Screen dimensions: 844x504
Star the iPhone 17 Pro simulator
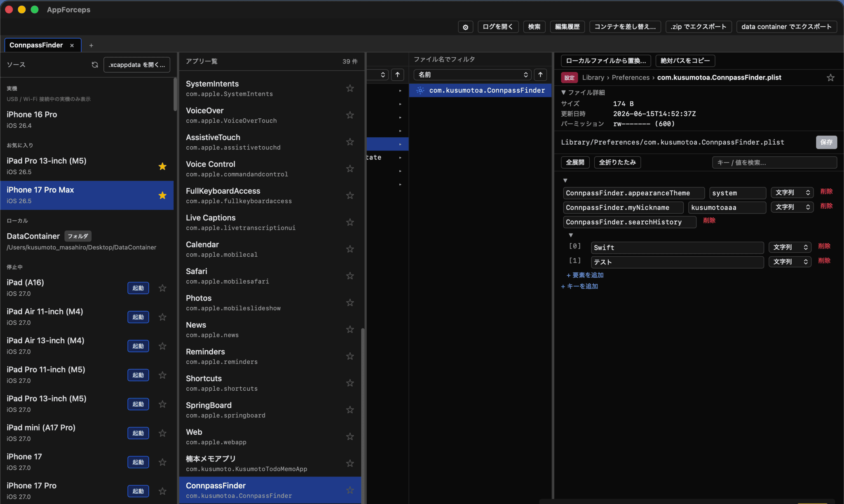pyautogui.click(x=162, y=491)
